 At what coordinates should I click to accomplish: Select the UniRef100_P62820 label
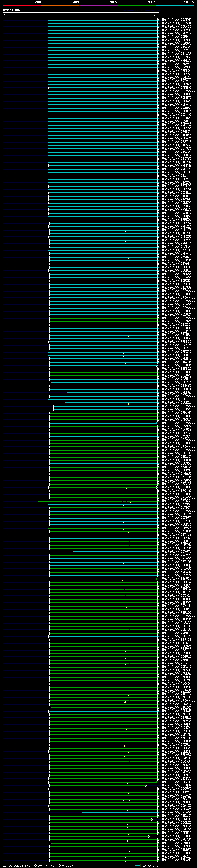(176, 314)
